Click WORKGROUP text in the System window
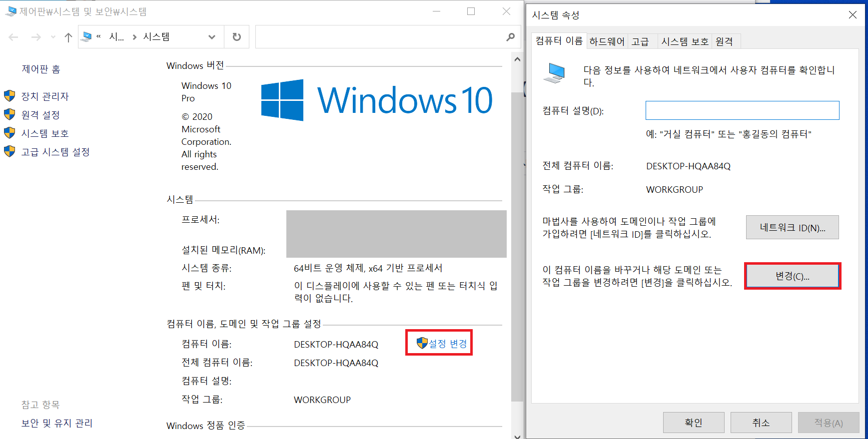The image size is (868, 439). 322,400
